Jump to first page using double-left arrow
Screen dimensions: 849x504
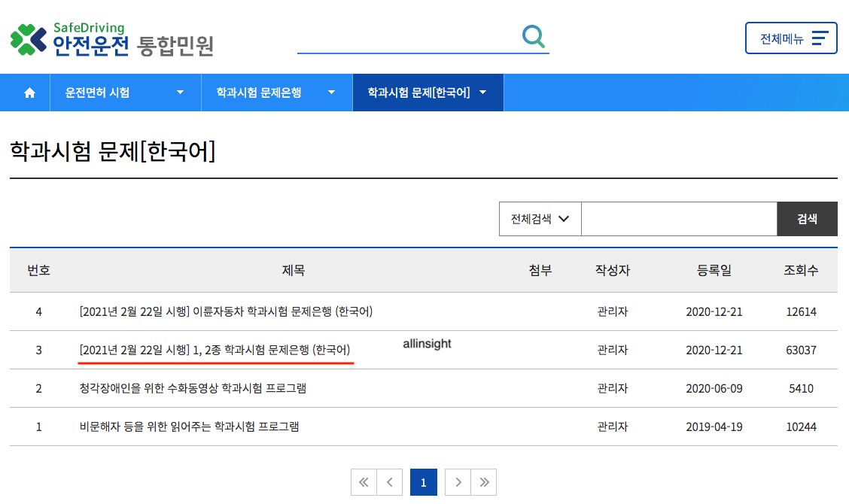click(364, 482)
